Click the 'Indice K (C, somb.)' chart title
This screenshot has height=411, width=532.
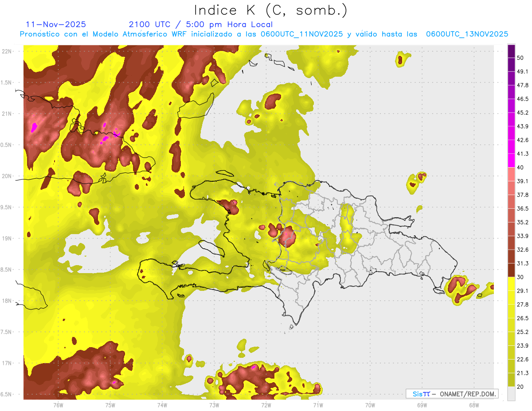[270, 10]
